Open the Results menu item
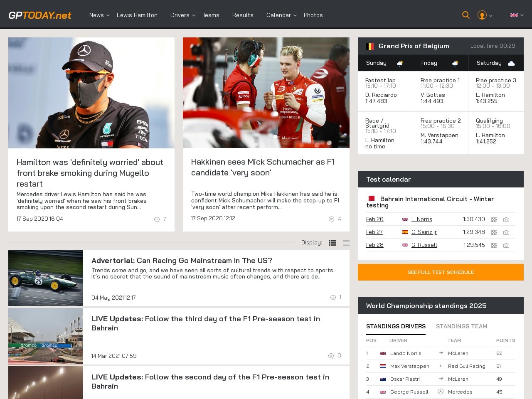This screenshot has width=532, height=399. click(x=243, y=15)
